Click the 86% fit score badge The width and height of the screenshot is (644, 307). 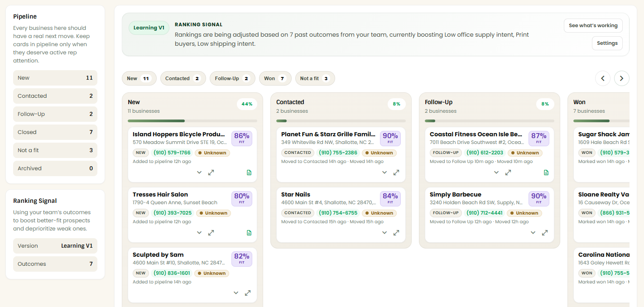[242, 139]
